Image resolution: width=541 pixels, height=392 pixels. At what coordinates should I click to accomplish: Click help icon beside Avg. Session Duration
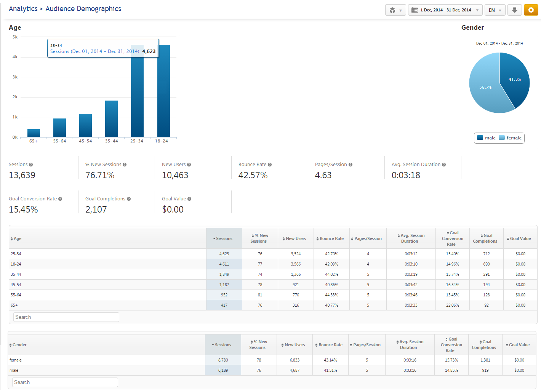click(x=444, y=165)
